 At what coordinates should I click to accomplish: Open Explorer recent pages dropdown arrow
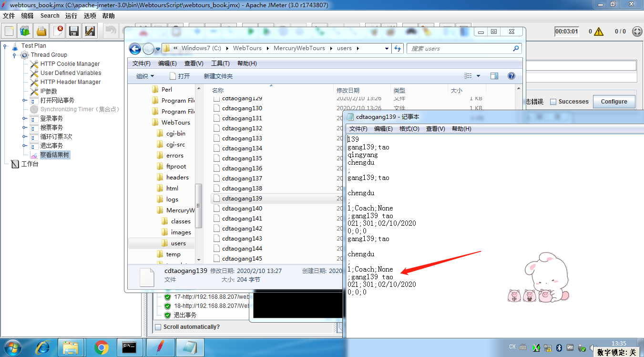coord(157,49)
